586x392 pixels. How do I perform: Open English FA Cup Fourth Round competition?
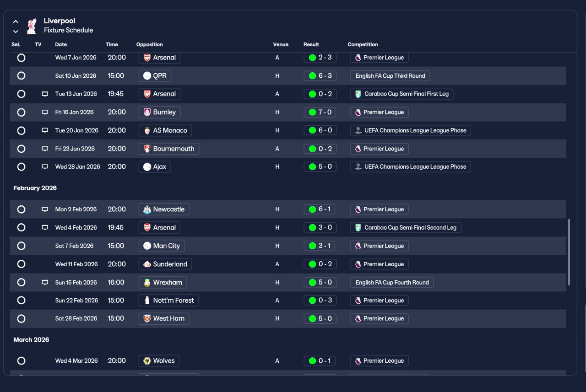392,282
